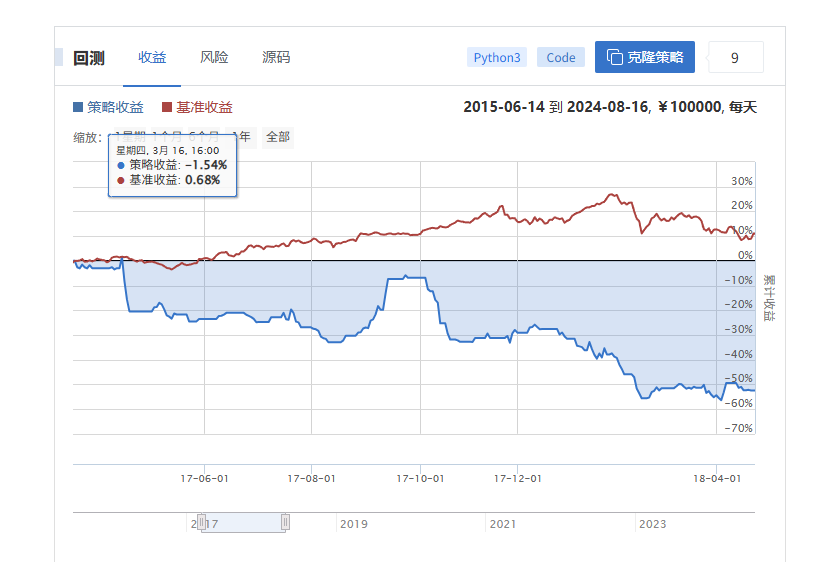The image size is (832, 562).
Task: Click the 17-12-01 axis label
Action: click(518, 479)
